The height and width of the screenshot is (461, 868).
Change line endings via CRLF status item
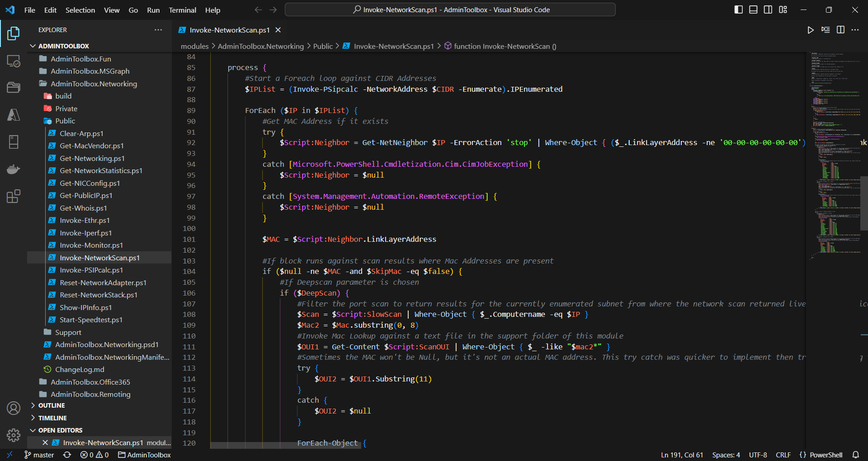783,455
